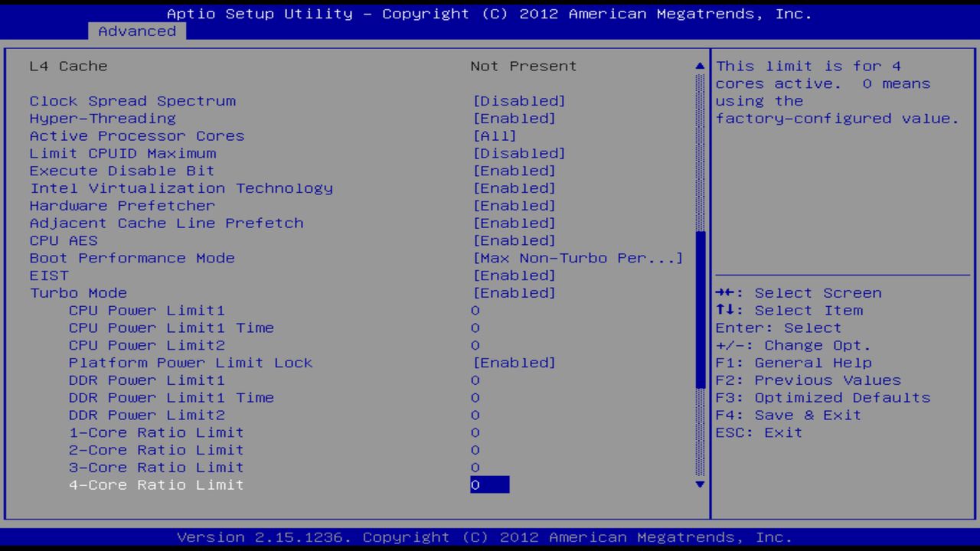Image resolution: width=980 pixels, height=551 pixels.
Task: Unlock the Platform Power Limit Lock
Action: click(514, 362)
